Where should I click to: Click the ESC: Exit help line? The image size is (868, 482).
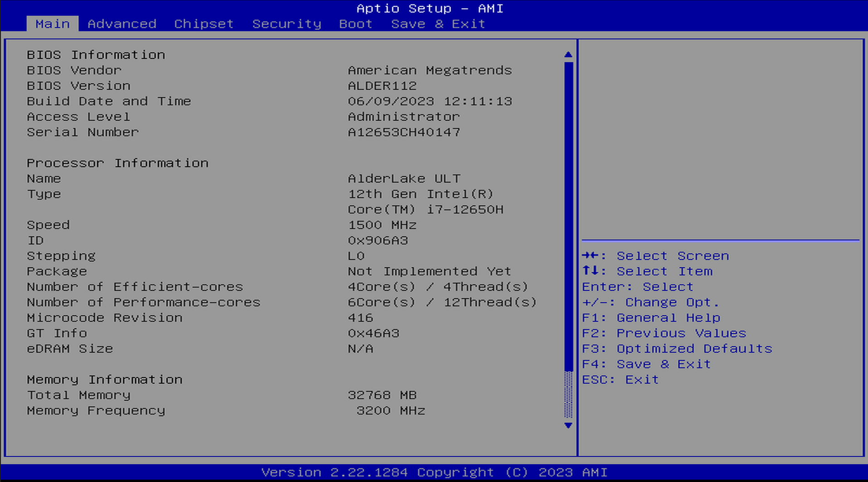pos(620,379)
